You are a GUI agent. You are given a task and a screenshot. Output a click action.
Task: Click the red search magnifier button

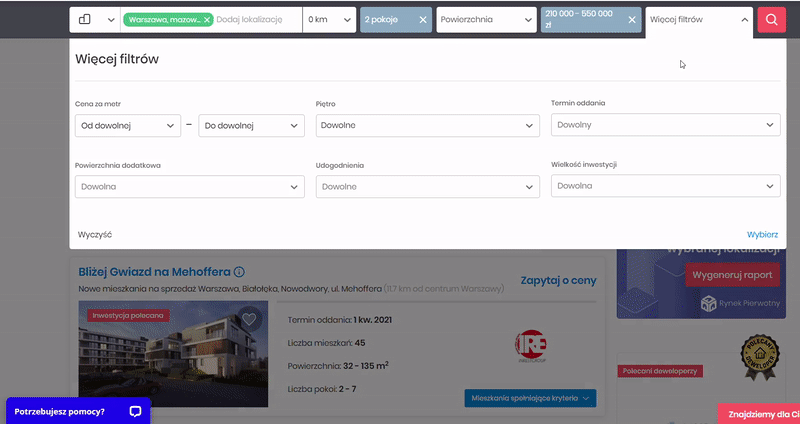(771, 20)
